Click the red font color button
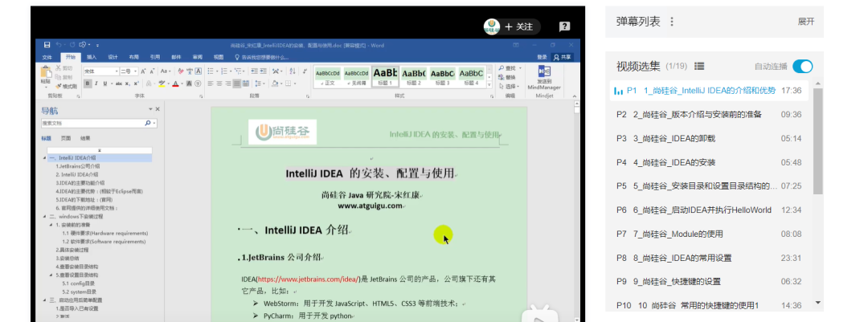The image size is (868, 322). click(x=175, y=84)
